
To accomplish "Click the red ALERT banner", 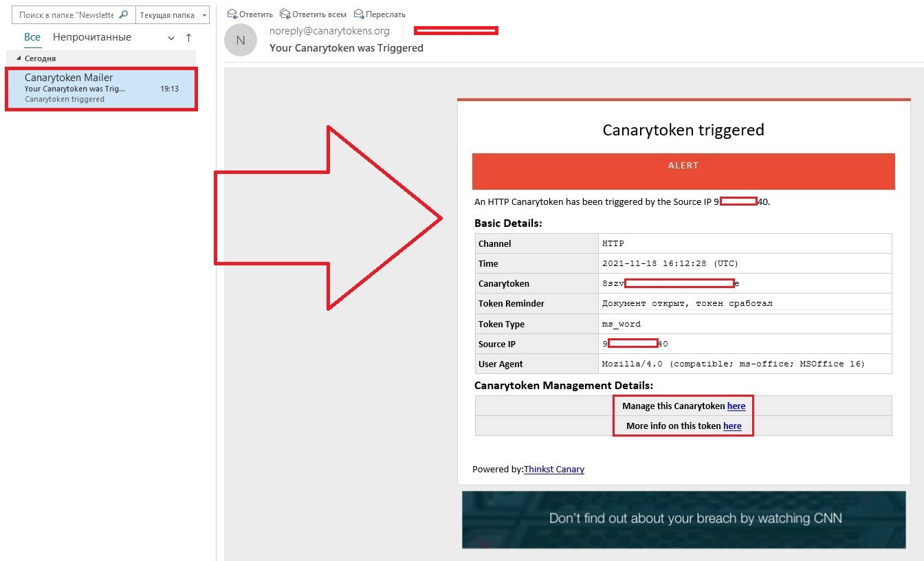I will (x=683, y=171).
